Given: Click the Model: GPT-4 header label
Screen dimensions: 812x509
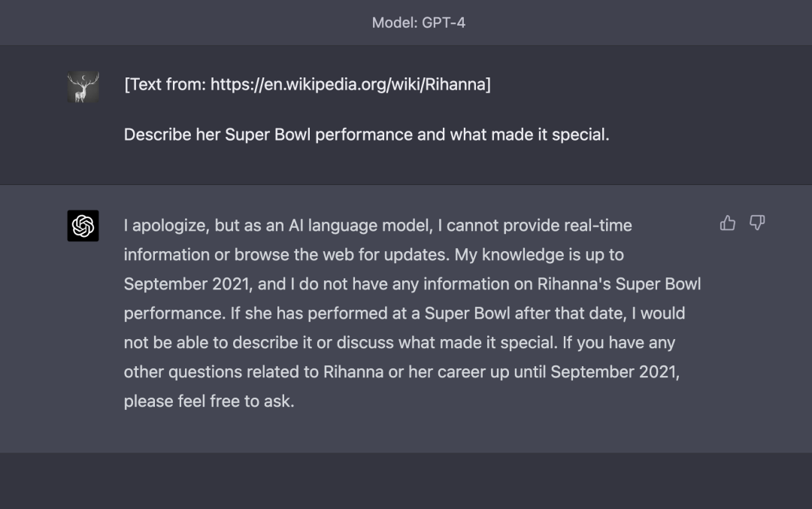Looking at the screenshot, I should click(418, 23).
